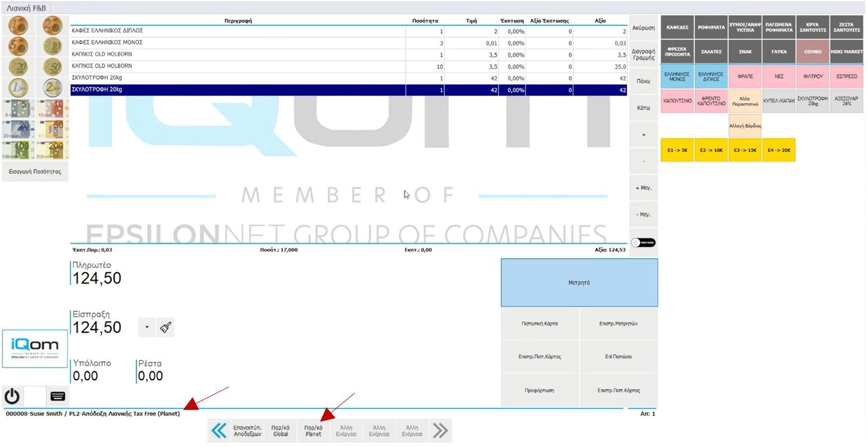The image size is (868, 447).
Task: Click the Παρ/κό Planet button
Action: tap(313, 431)
